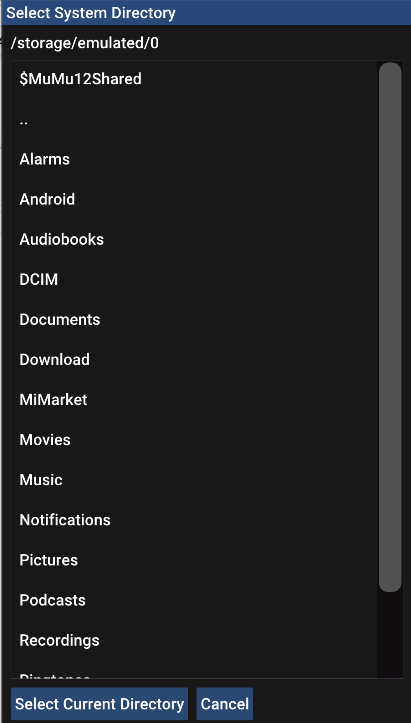This screenshot has height=723, width=411.
Task: Click the vertical scrollbar thumb
Action: point(390,327)
